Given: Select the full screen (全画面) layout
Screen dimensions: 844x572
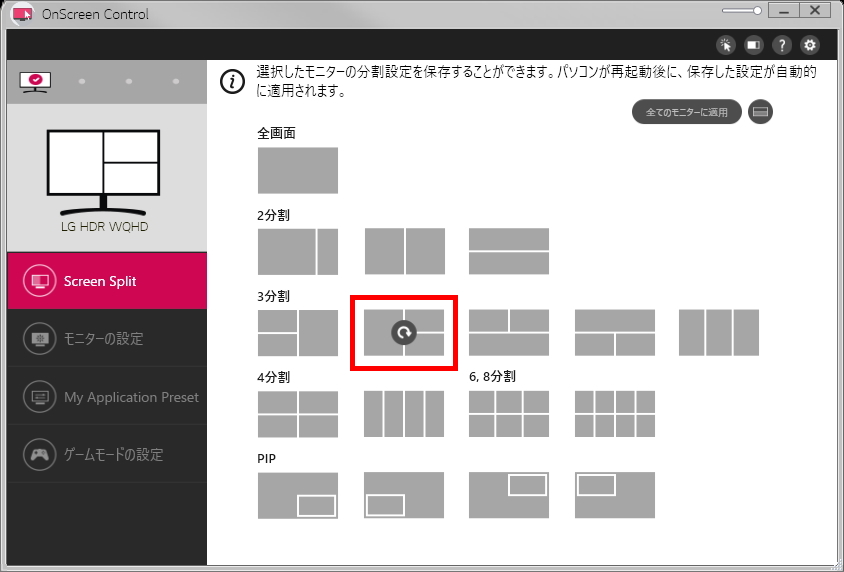Looking at the screenshot, I should [x=298, y=171].
